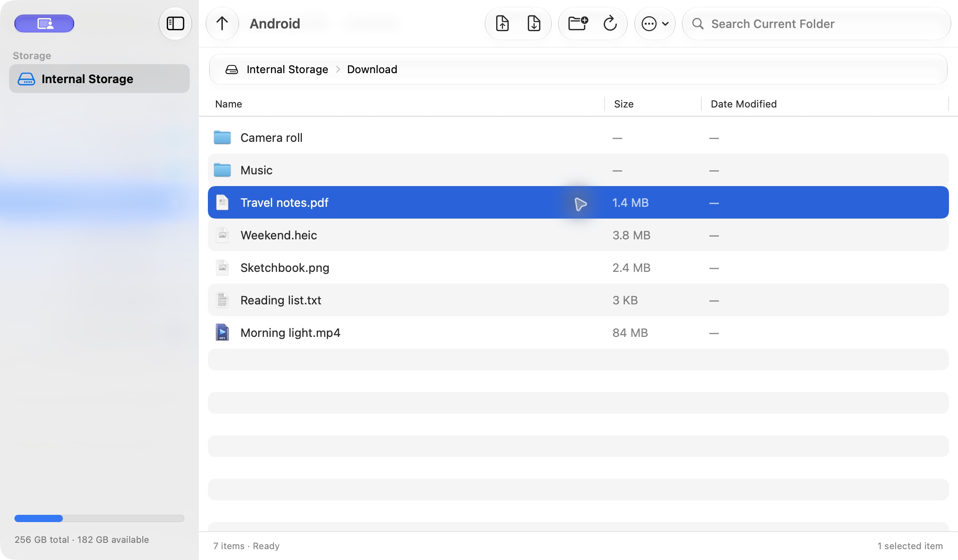The width and height of the screenshot is (958, 560).
Task: Click the 84 MB size cell
Action: click(630, 333)
